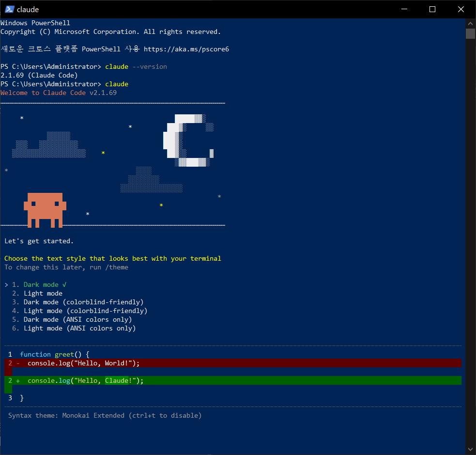Click the added 'Hello, Claude!' diff line
This screenshot has height=455, width=476.
[x=233, y=380]
